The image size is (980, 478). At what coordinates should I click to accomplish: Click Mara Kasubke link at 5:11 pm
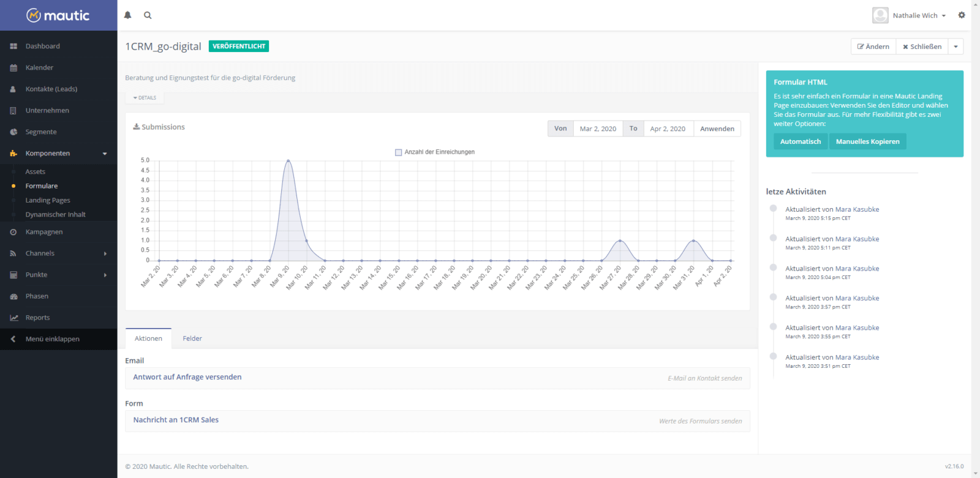858,239
